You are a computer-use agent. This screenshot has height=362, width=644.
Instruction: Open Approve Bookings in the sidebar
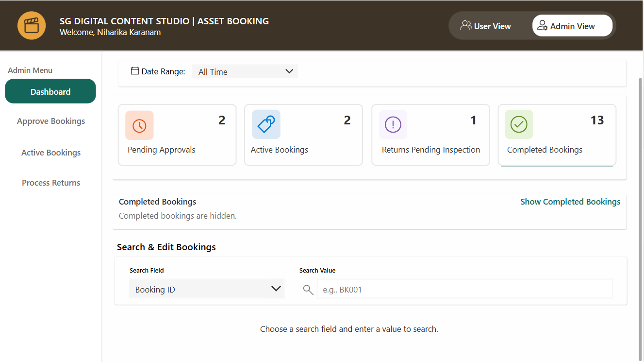click(51, 121)
